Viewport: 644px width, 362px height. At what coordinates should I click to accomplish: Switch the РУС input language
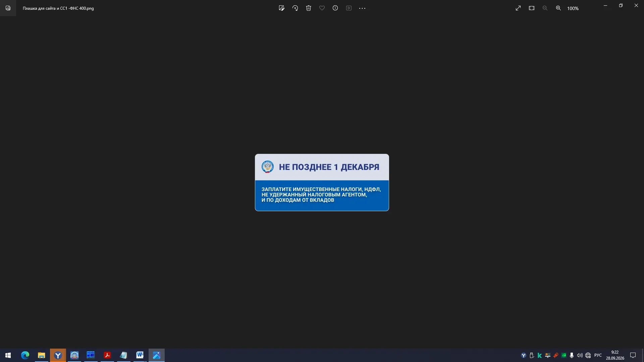[x=598, y=355]
